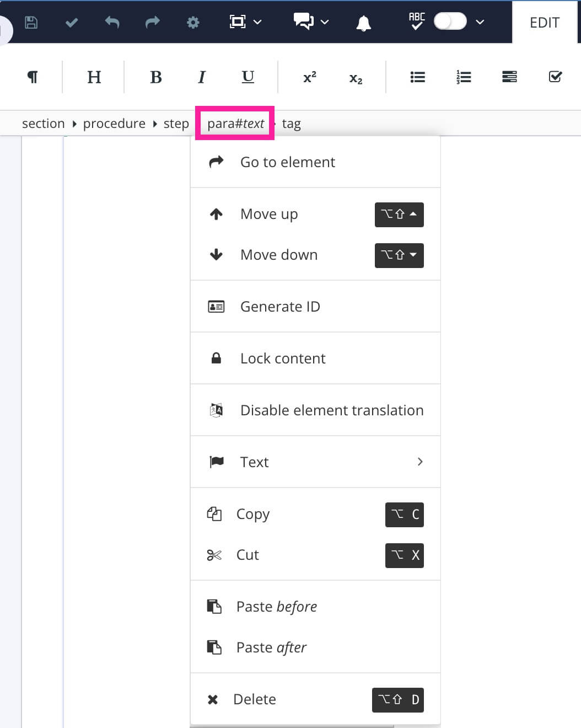Open the settings gear icon
Viewport: 581px width, 728px height.
[x=193, y=22]
